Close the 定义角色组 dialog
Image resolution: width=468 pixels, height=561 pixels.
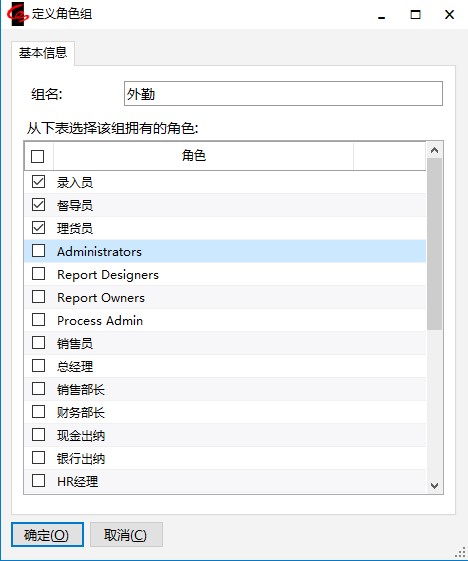pyautogui.click(x=449, y=15)
